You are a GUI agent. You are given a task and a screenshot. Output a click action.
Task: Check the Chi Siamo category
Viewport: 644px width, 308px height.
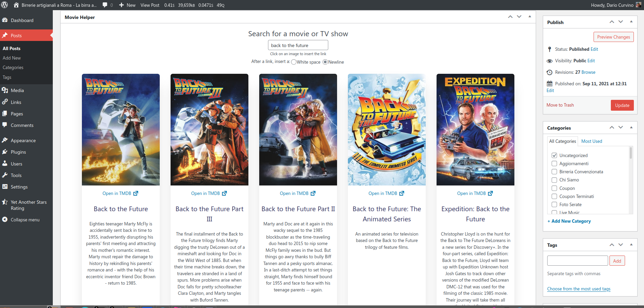[x=554, y=180]
